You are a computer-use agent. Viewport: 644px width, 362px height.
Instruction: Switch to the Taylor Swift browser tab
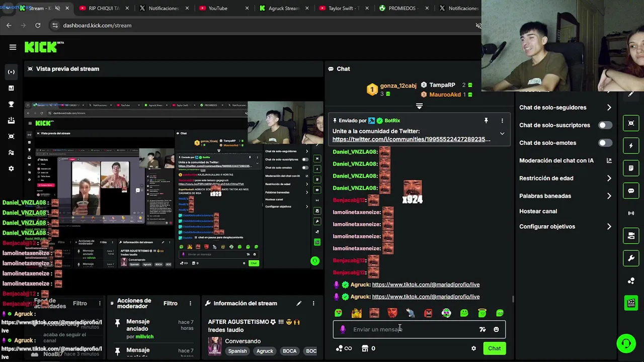[x=344, y=8]
